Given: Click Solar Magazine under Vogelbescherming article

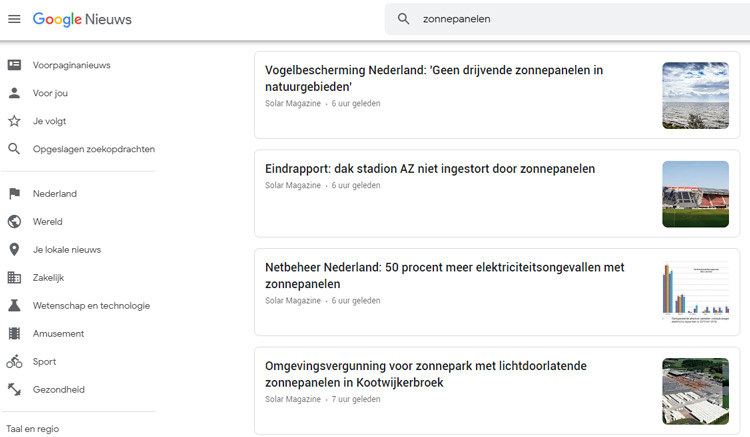Looking at the screenshot, I should point(293,103).
